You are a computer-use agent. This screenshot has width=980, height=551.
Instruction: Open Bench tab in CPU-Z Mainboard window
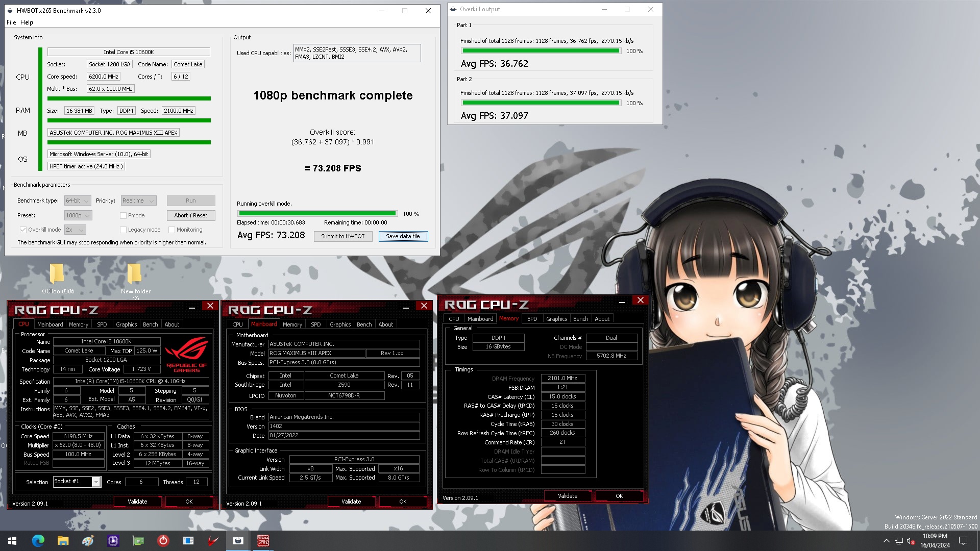[x=364, y=324]
